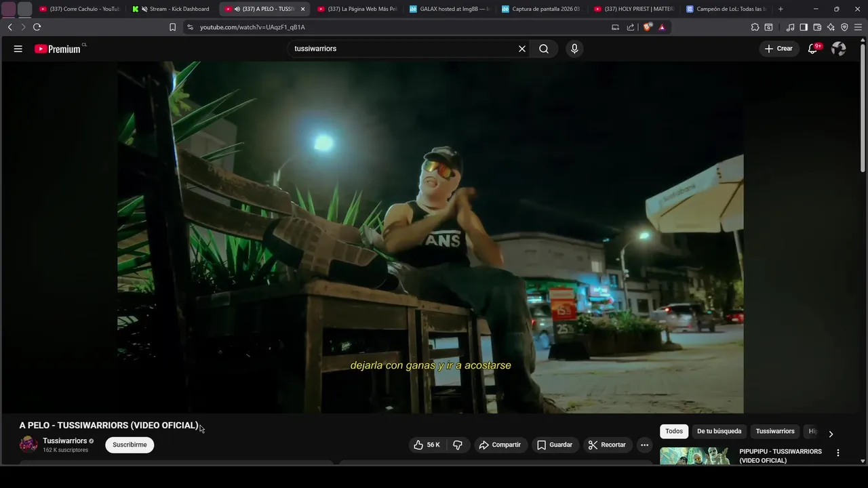868x488 pixels.
Task: Dislike the A PELO video
Action: pos(458,445)
